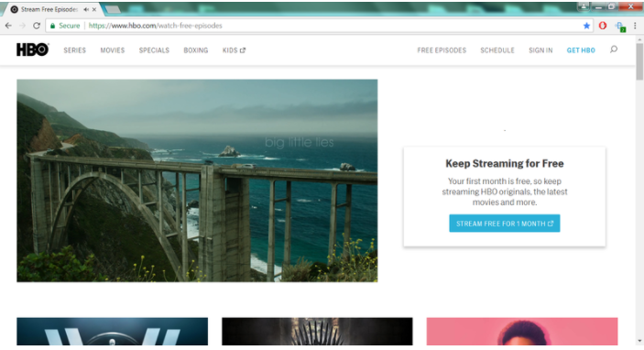
Task: Click the bookmark star icon
Action: 586,26
